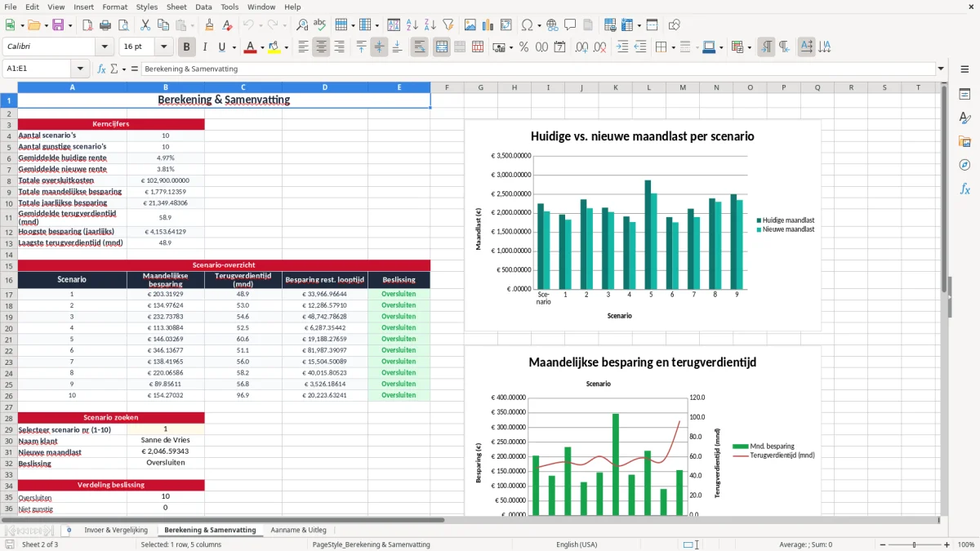The height and width of the screenshot is (551, 980).
Task: Open the Sheet menu
Action: (176, 7)
